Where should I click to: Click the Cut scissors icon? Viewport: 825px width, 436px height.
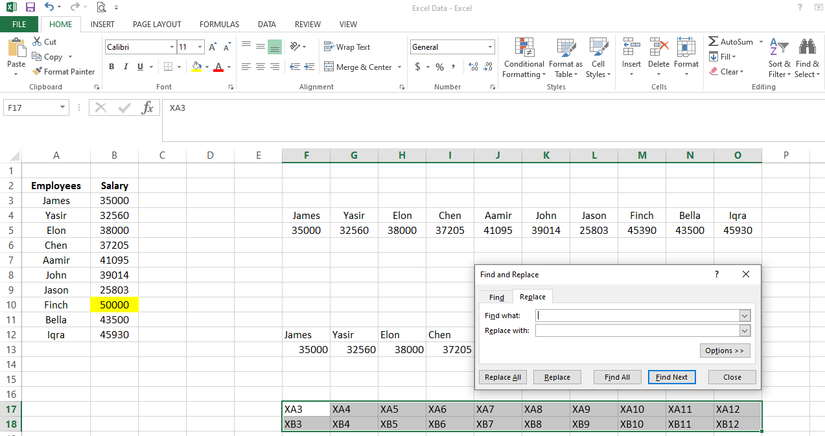[x=38, y=42]
